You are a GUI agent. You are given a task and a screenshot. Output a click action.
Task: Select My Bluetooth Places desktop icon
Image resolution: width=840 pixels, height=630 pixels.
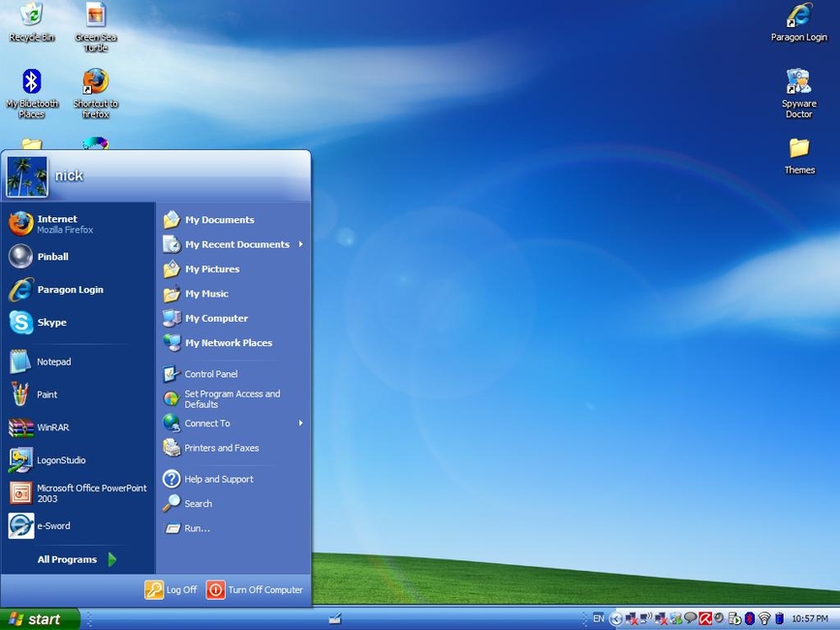[32, 93]
